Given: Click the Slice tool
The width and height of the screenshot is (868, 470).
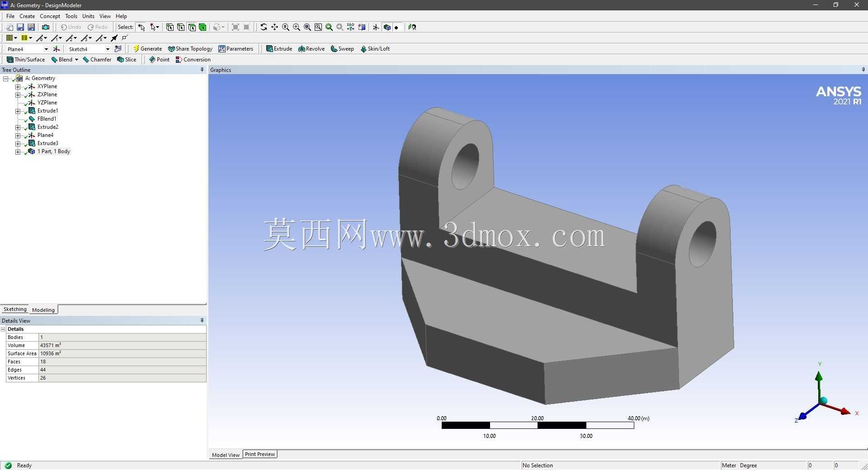Looking at the screenshot, I should coord(127,60).
